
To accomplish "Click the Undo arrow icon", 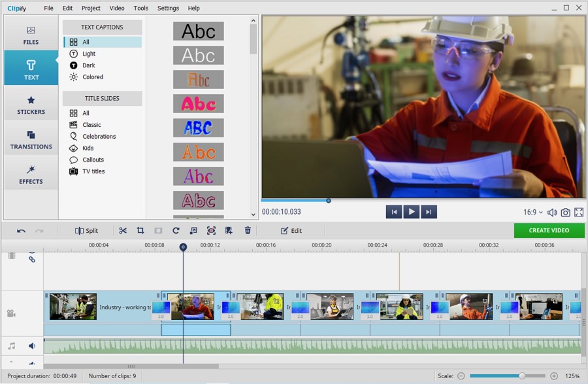I will (21, 231).
